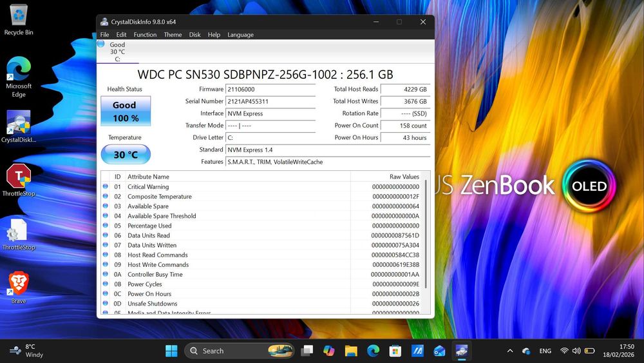This screenshot has height=363, width=644.
Task: Open Edge from the taskbar
Action: click(374, 351)
